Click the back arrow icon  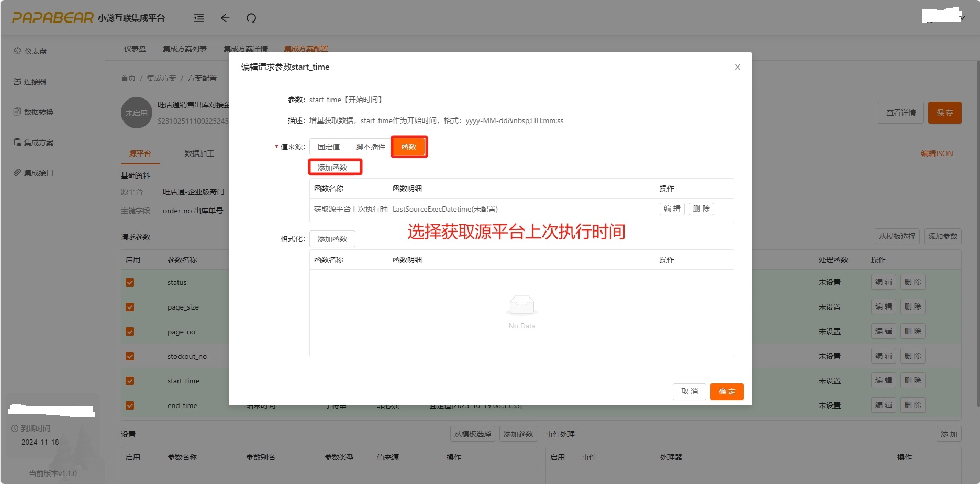[x=225, y=18]
